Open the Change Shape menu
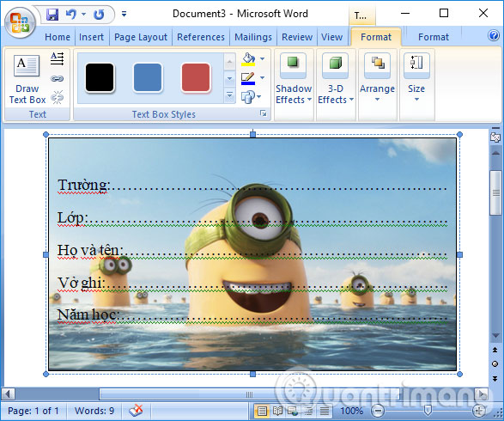The image size is (504, 421). click(251, 97)
